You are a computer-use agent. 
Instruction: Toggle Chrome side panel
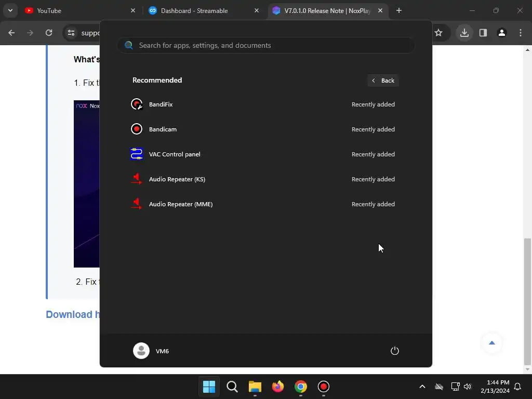483,33
